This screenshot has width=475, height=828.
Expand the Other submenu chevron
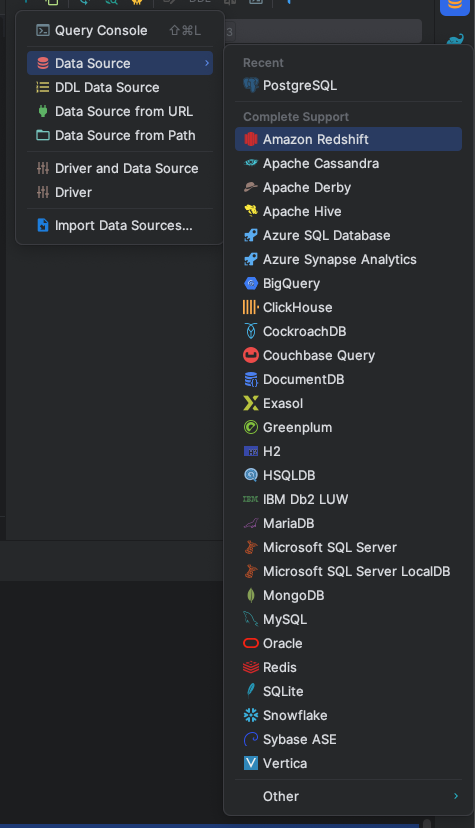pyautogui.click(x=456, y=796)
